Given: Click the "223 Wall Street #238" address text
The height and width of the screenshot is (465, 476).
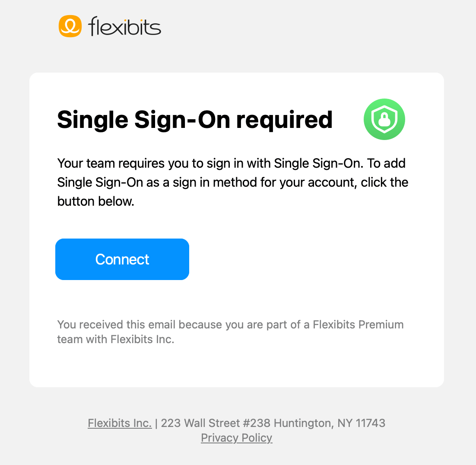Looking at the screenshot, I should pyautogui.click(x=216, y=423).
